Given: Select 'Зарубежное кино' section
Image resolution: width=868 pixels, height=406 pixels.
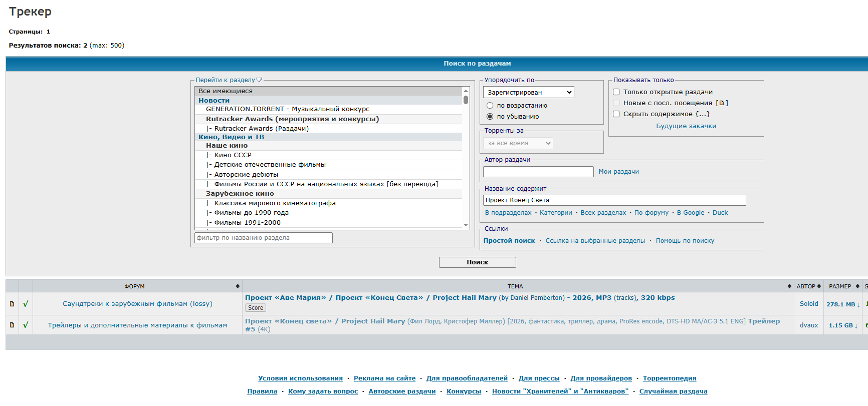Looking at the screenshot, I should 328,194.
